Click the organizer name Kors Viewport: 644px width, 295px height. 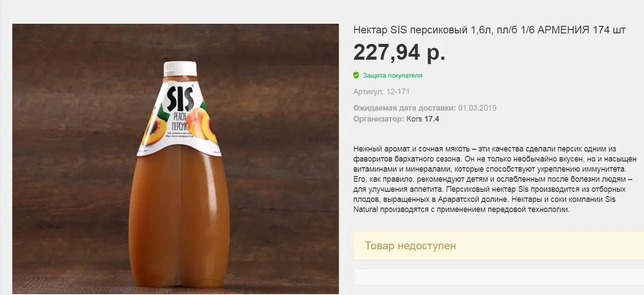[414, 119]
